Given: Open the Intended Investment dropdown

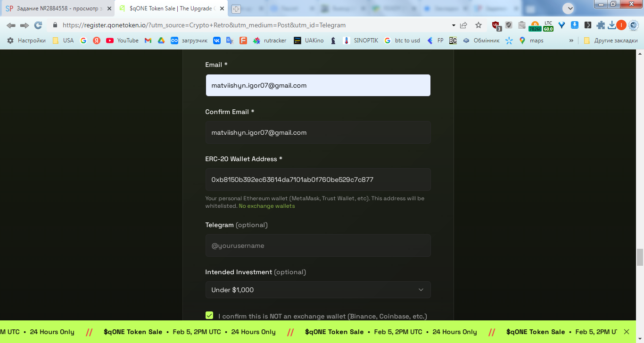Looking at the screenshot, I should [318, 290].
